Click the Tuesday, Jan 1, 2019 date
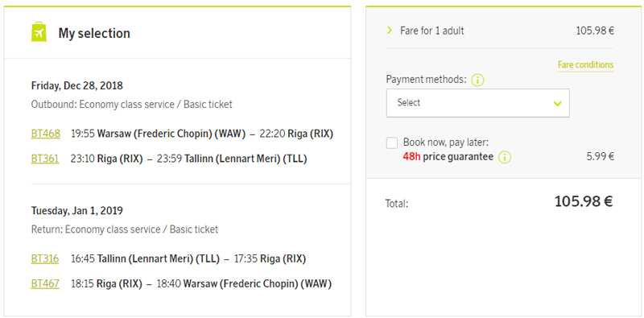Screen dimensions: 644x318 (77, 211)
